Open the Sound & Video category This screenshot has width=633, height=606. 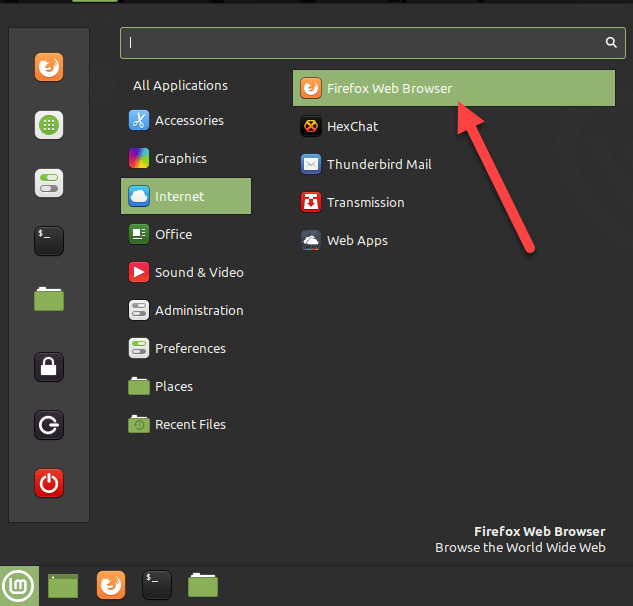(186, 273)
